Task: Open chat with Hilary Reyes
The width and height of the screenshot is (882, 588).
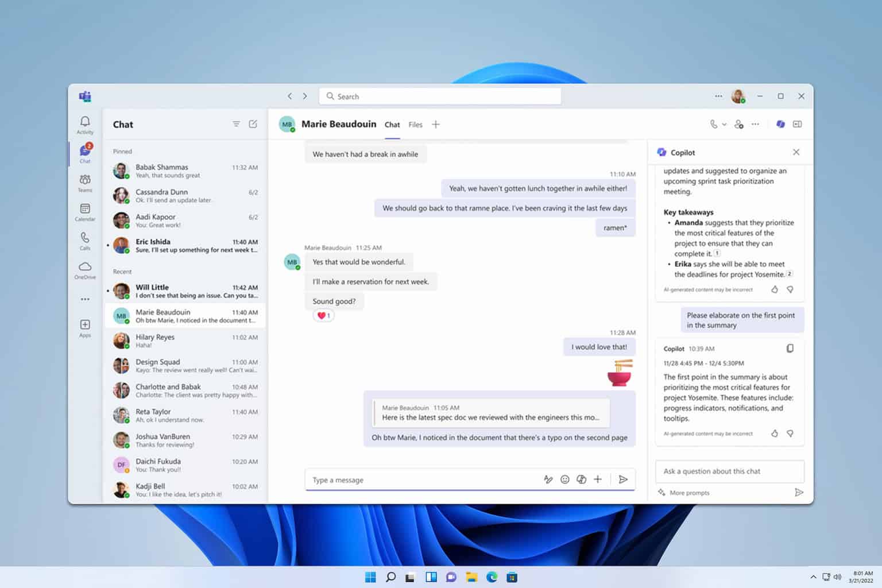Action: (x=185, y=341)
